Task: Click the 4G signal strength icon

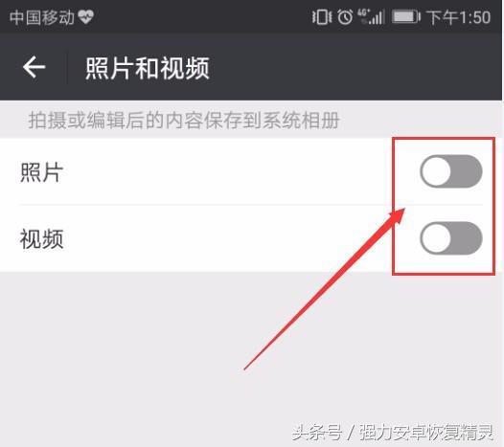Action: 371,16
